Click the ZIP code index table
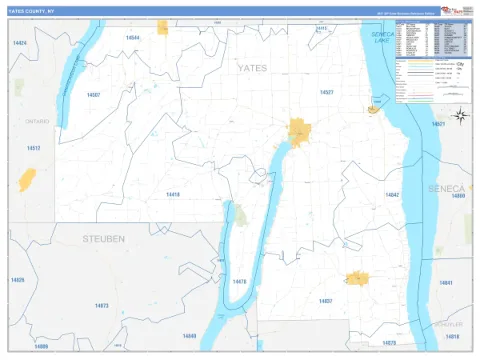The height and width of the screenshot is (360, 480). click(x=434, y=39)
